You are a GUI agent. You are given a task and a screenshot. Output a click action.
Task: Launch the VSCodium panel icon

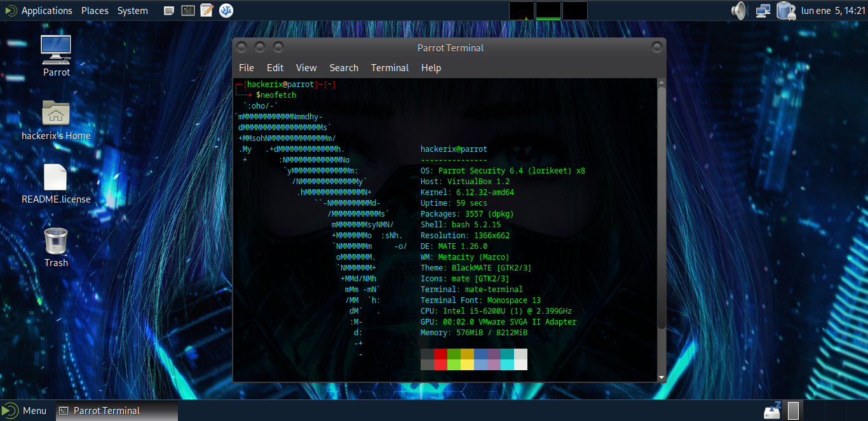pos(226,11)
